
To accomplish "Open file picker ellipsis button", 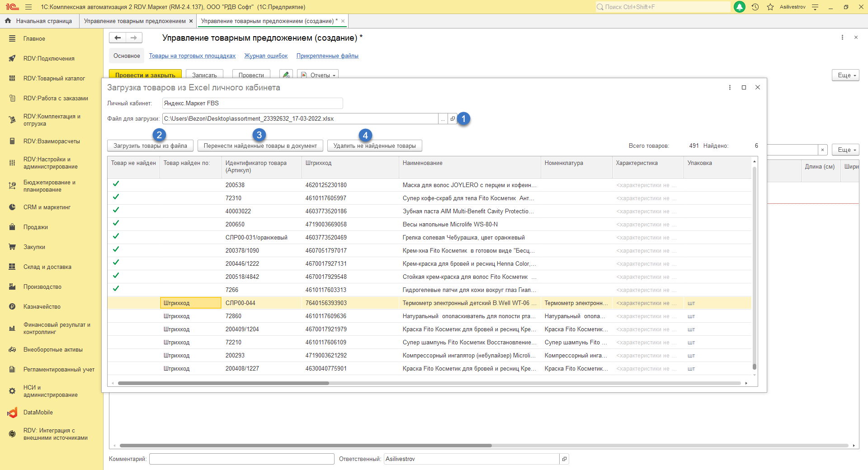I will point(443,119).
